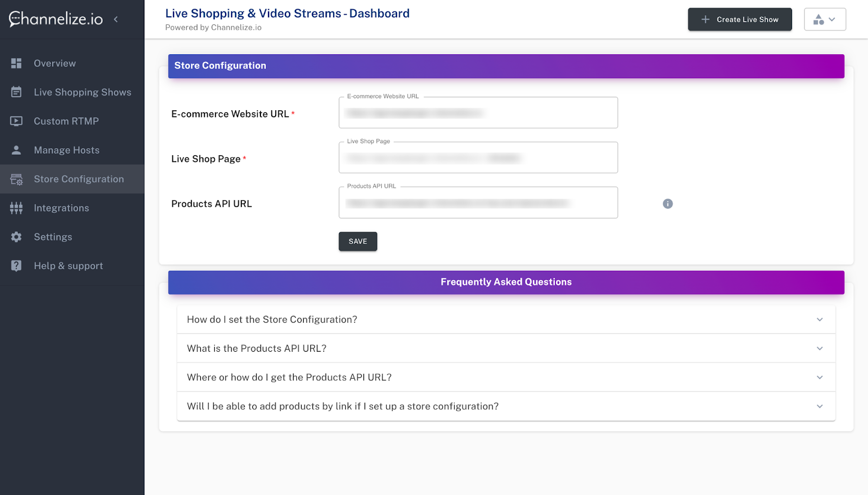The height and width of the screenshot is (495, 868).
Task: Expand the add products by link question
Action: pos(506,406)
